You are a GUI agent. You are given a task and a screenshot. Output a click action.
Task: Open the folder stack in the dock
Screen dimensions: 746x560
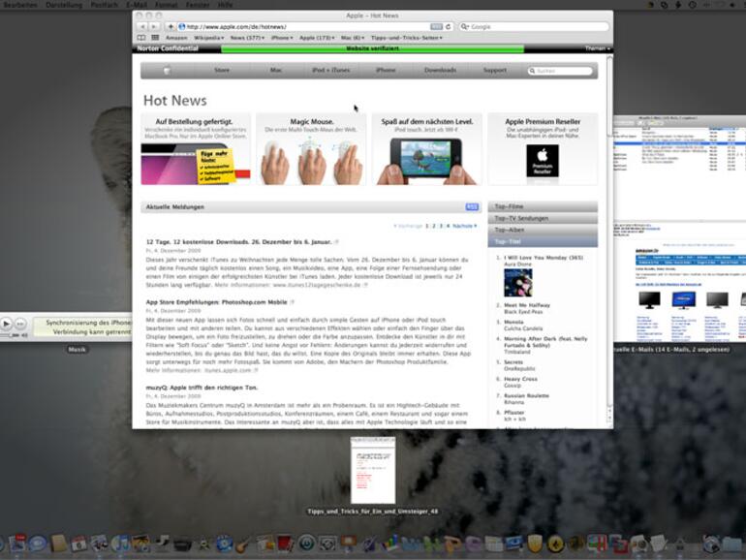(x=731, y=543)
